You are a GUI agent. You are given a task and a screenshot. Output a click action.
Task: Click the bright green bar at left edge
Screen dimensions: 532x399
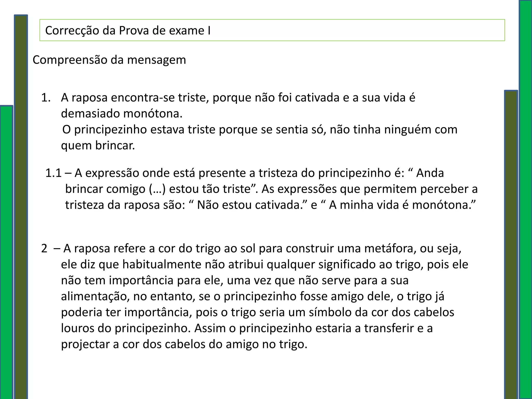point(6,252)
